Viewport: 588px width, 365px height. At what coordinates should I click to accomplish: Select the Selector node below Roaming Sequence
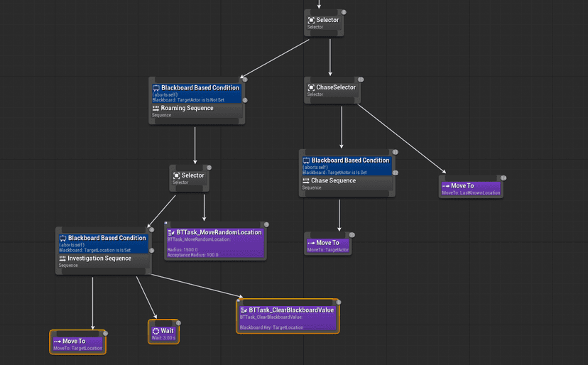pyautogui.click(x=190, y=178)
